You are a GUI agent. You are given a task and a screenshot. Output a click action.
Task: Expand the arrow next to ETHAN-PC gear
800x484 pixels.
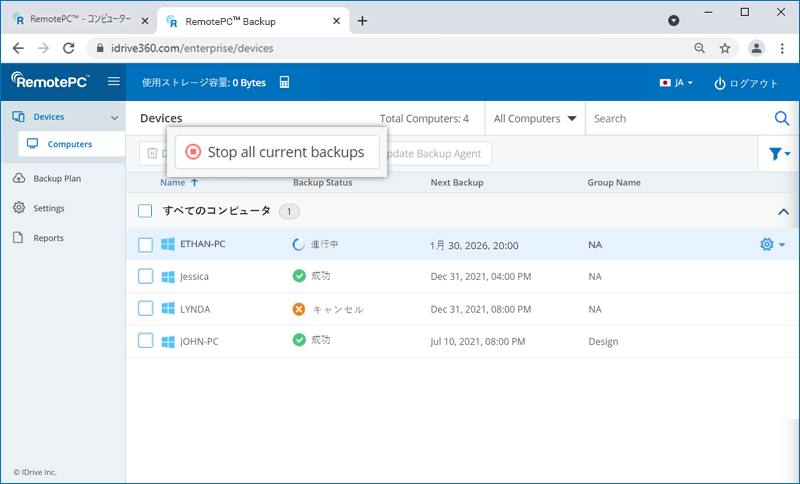[x=782, y=245]
